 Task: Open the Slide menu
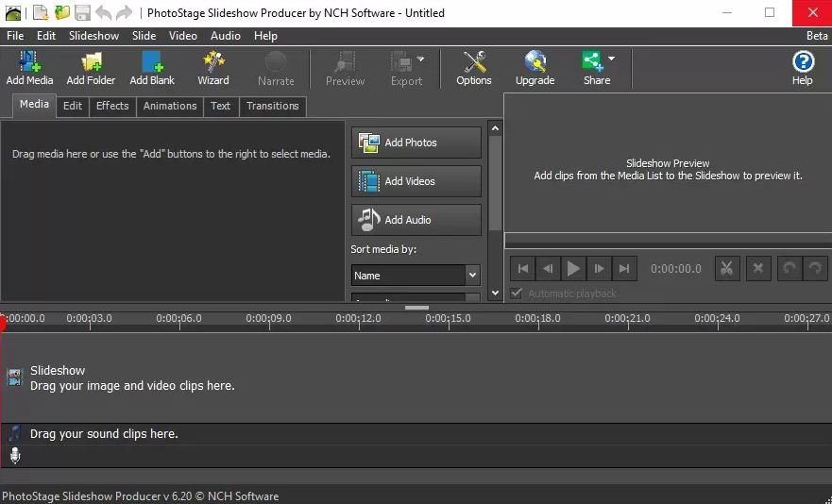(x=144, y=36)
